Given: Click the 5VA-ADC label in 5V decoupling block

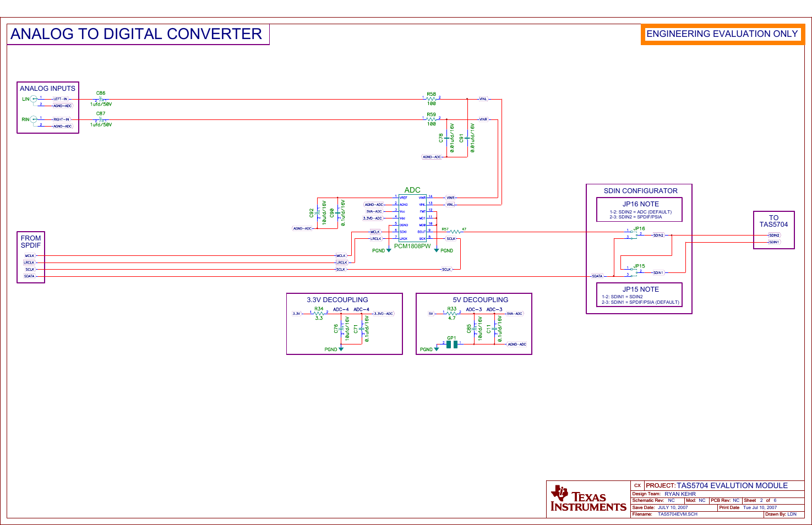Looking at the screenshot, I should (515, 314).
